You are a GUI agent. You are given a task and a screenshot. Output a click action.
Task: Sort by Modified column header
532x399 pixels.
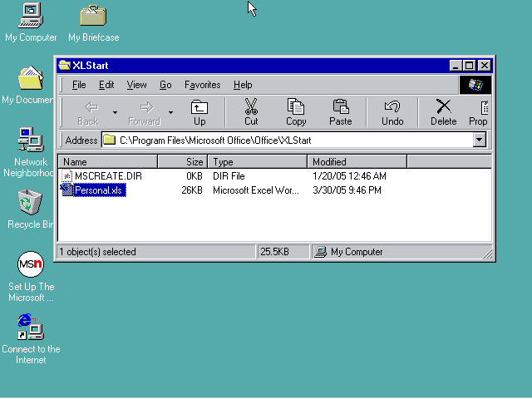tap(357, 162)
